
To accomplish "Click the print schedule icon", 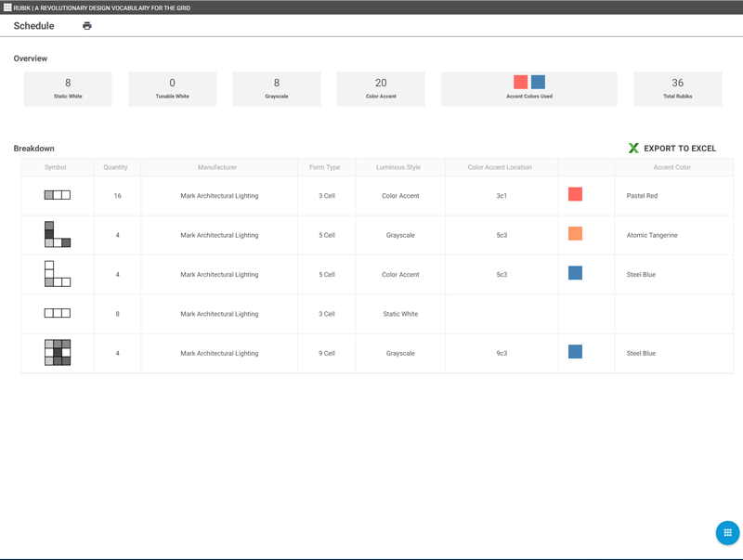I will (x=86, y=26).
